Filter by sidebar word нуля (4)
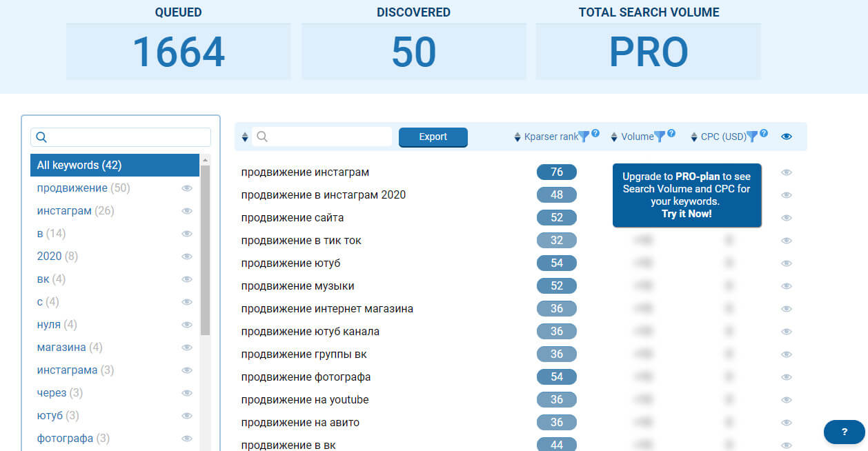868x451 pixels. 57,325
